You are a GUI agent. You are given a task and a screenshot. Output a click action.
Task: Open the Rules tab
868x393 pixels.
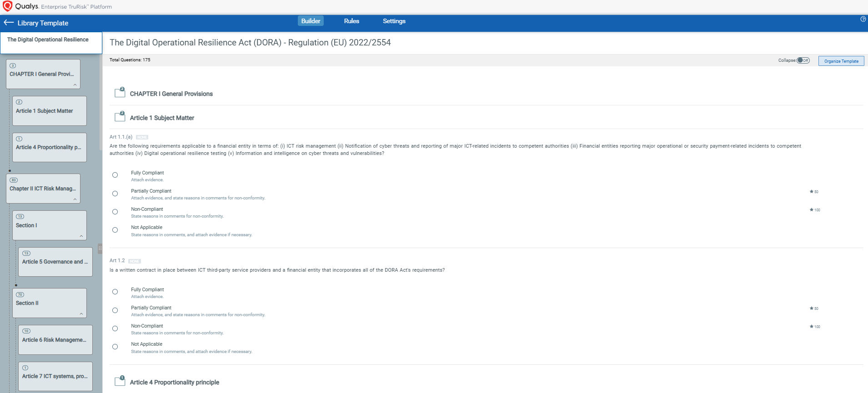pyautogui.click(x=351, y=21)
